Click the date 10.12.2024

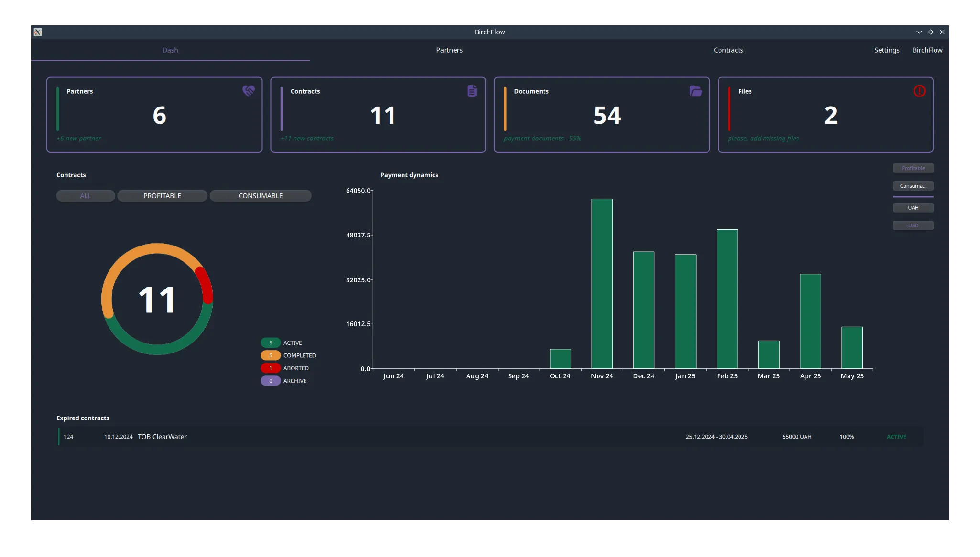[119, 437]
